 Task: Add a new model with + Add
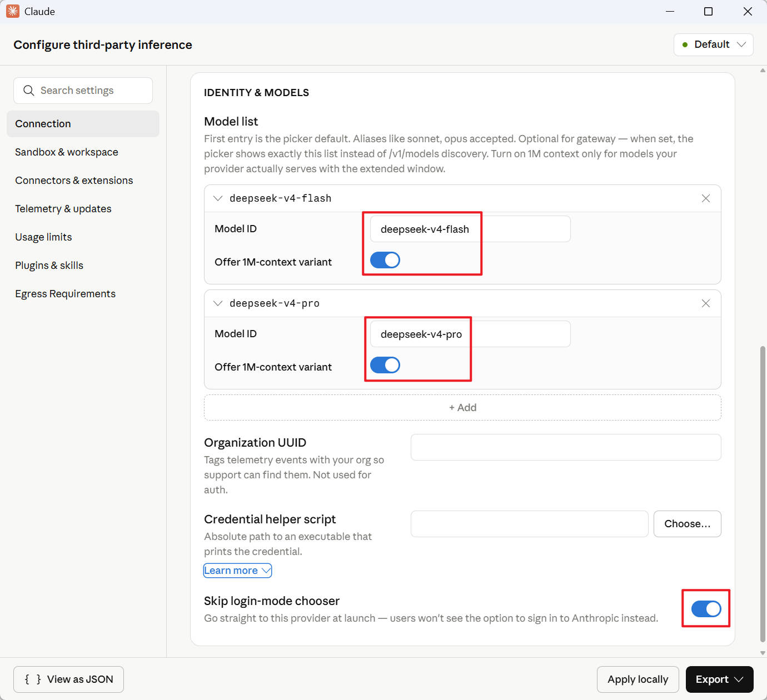(462, 408)
